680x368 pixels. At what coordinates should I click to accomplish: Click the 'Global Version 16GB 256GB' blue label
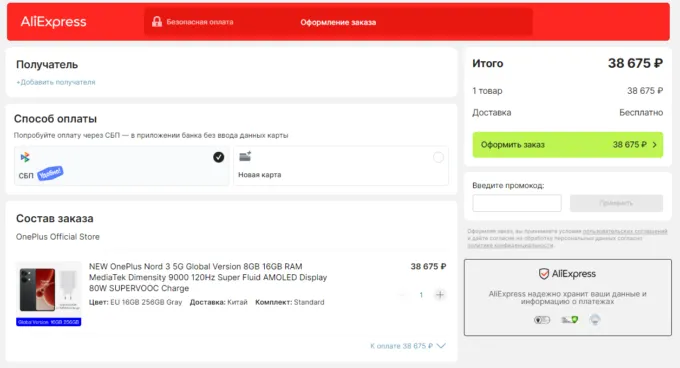(x=49, y=322)
